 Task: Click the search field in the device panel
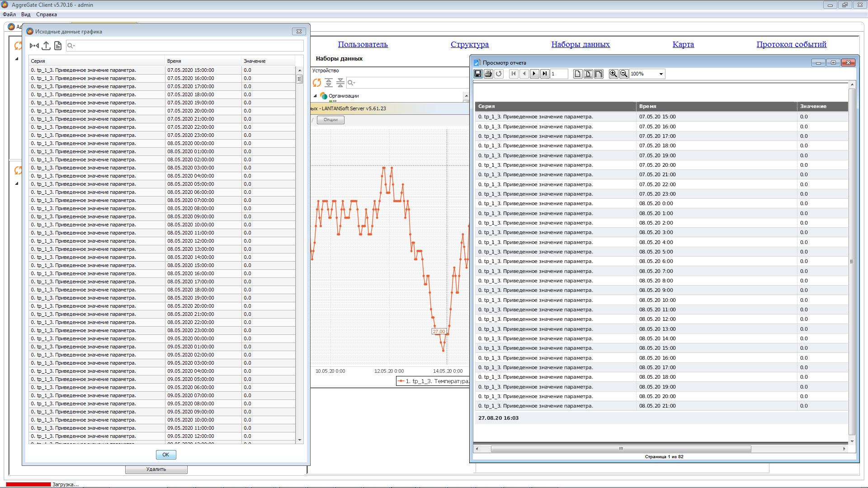pyautogui.click(x=408, y=83)
